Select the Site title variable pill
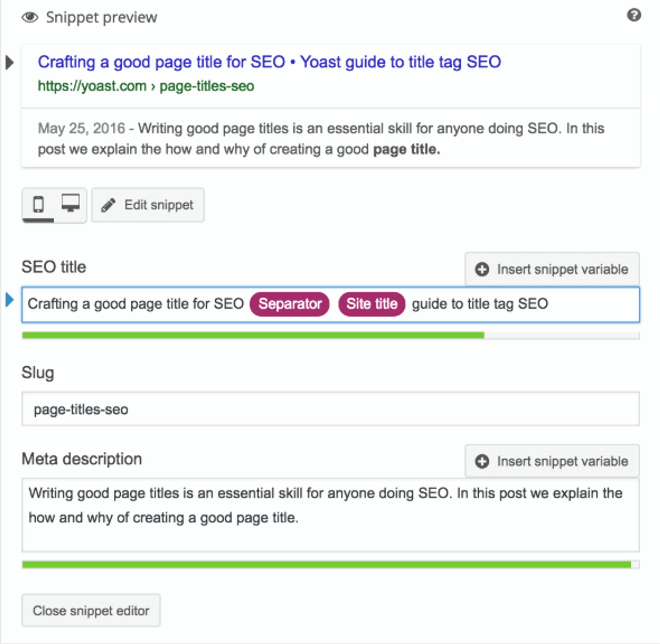Viewport: 660px width, 644px height. click(371, 304)
